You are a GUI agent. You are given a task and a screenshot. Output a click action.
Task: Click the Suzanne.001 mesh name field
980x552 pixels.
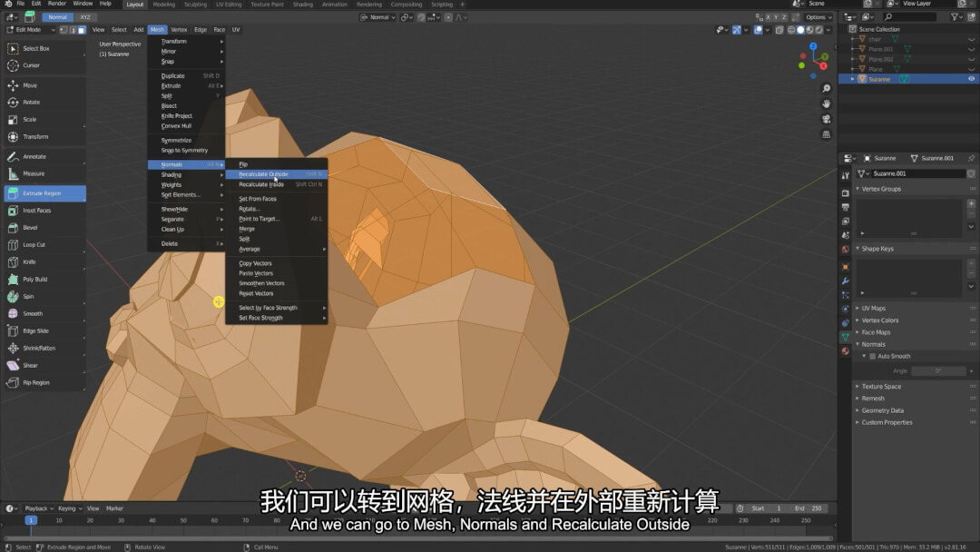tap(918, 173)
